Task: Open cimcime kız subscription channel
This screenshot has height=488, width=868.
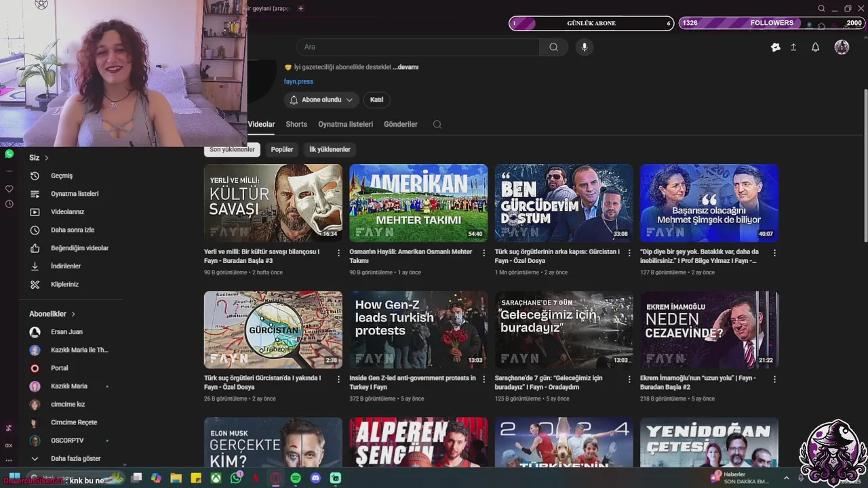Action: 67,405
